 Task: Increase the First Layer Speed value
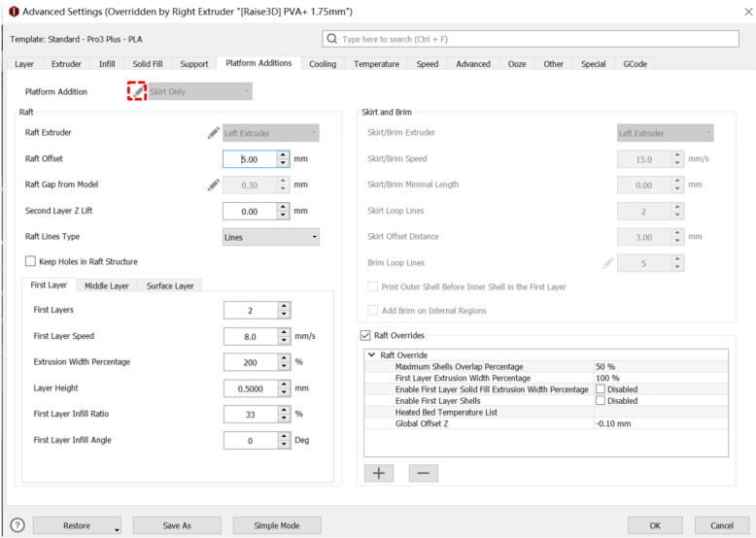click(283, 332)
